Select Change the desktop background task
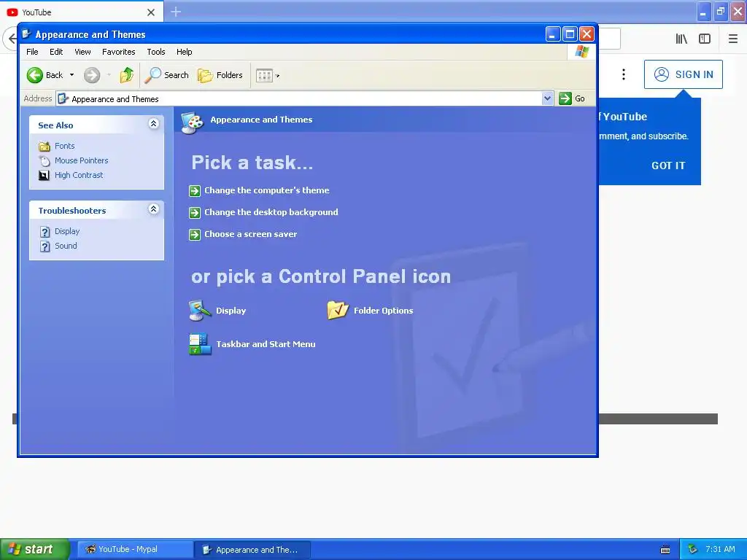Image resolution: width=747 pixels, height=560 pixels. coord(271,212)
